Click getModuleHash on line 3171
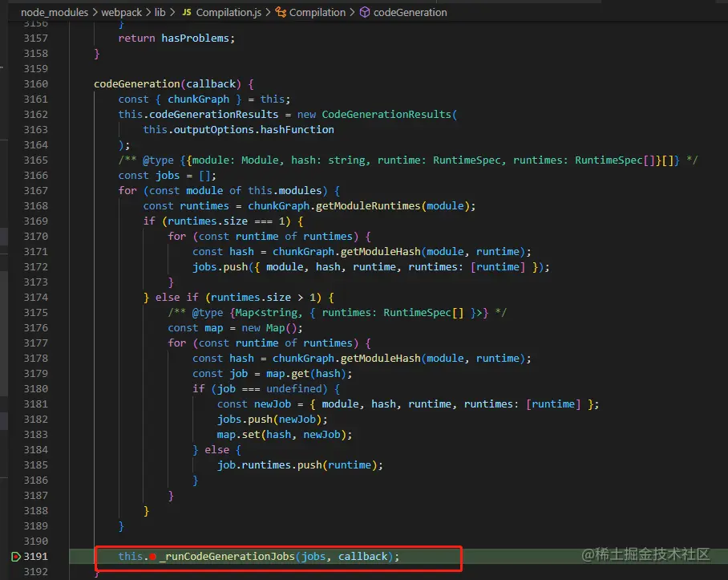This screenshot has height=580, width=728. 380,252
